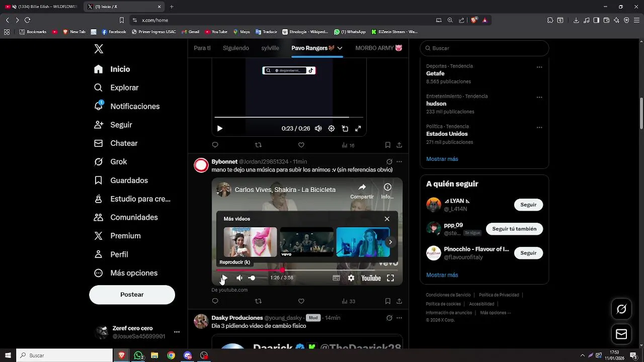Reload the page in browser toolbar
Viewport: 644px width, 362px height.
[x=27, y=20]
